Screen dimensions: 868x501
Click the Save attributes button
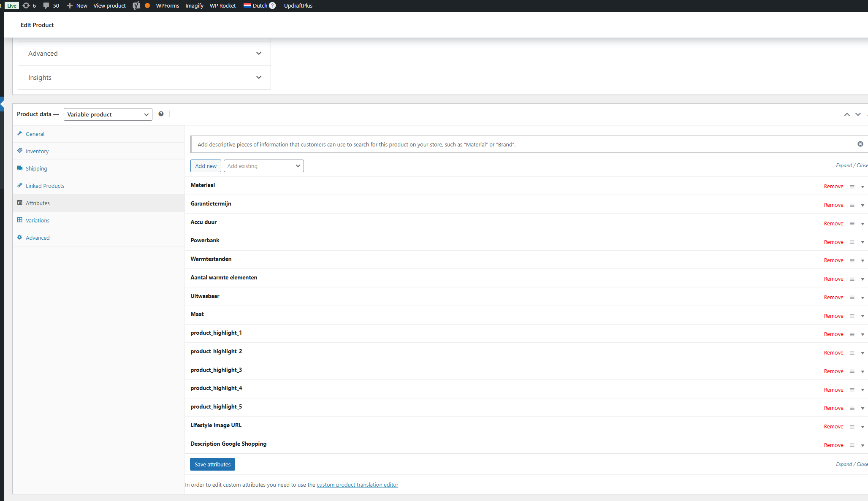click(212, 464)
